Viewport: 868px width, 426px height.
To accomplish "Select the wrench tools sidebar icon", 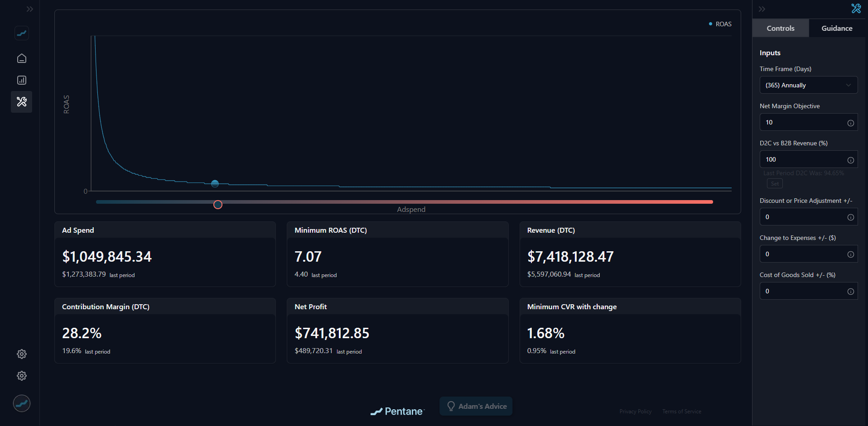I will tap(21, 102).
